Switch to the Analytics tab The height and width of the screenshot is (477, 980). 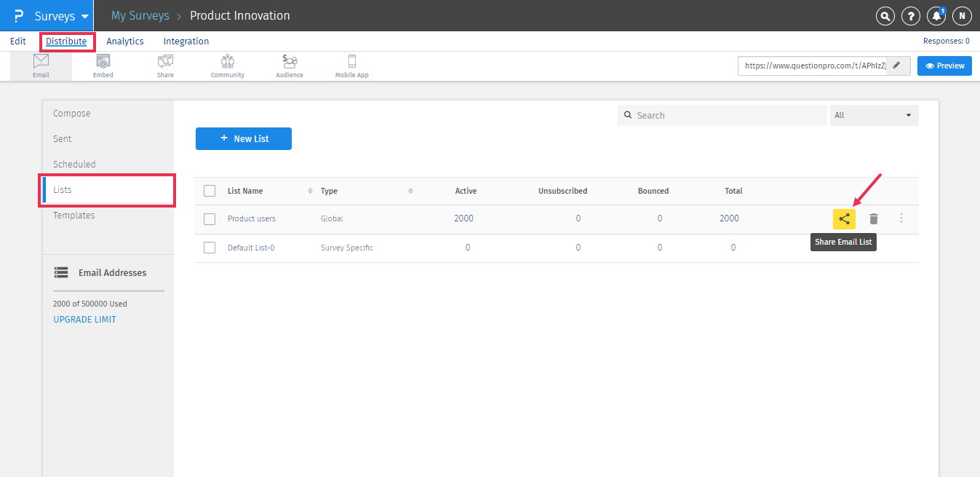[x=125, y=42]
